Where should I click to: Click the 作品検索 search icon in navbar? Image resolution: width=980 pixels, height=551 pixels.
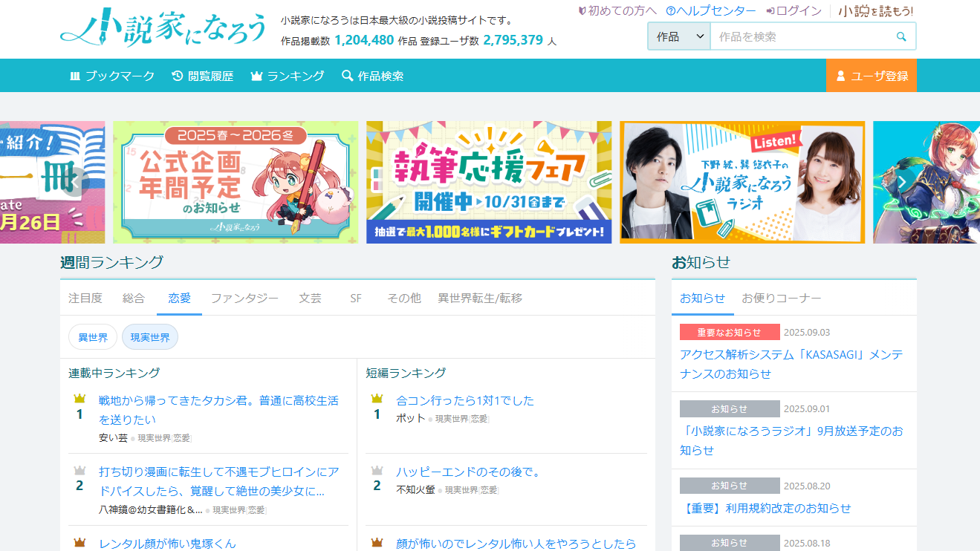(x=347, y=76)
